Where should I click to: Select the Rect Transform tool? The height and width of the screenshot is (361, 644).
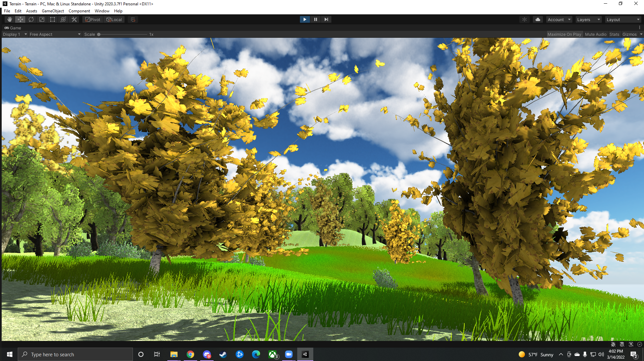(53, 19)
